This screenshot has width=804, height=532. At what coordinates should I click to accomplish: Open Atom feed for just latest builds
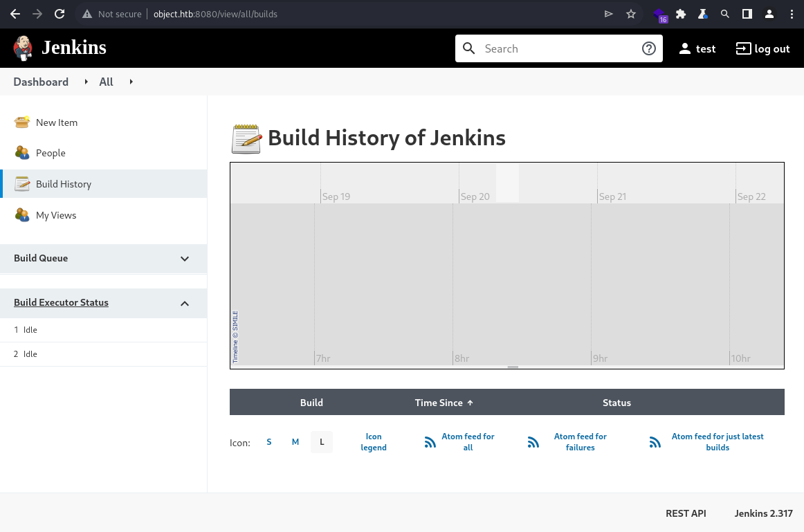(x=718, y=442)
